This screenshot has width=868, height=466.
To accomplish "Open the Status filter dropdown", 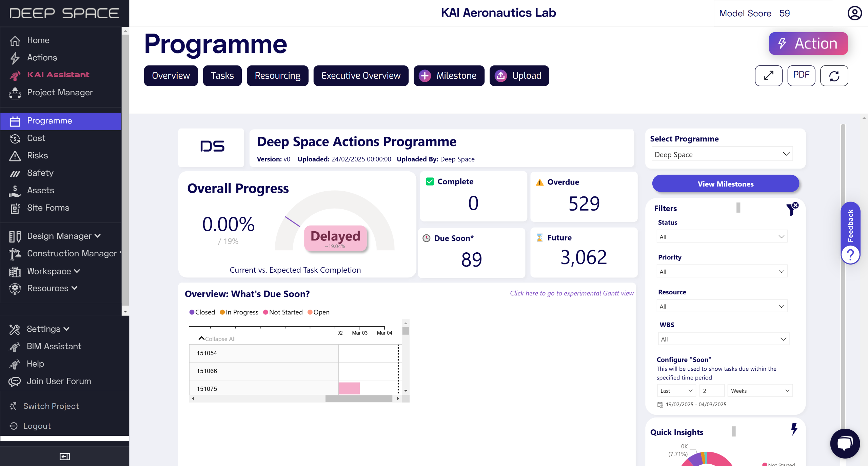I will click(x=722, y=237).
